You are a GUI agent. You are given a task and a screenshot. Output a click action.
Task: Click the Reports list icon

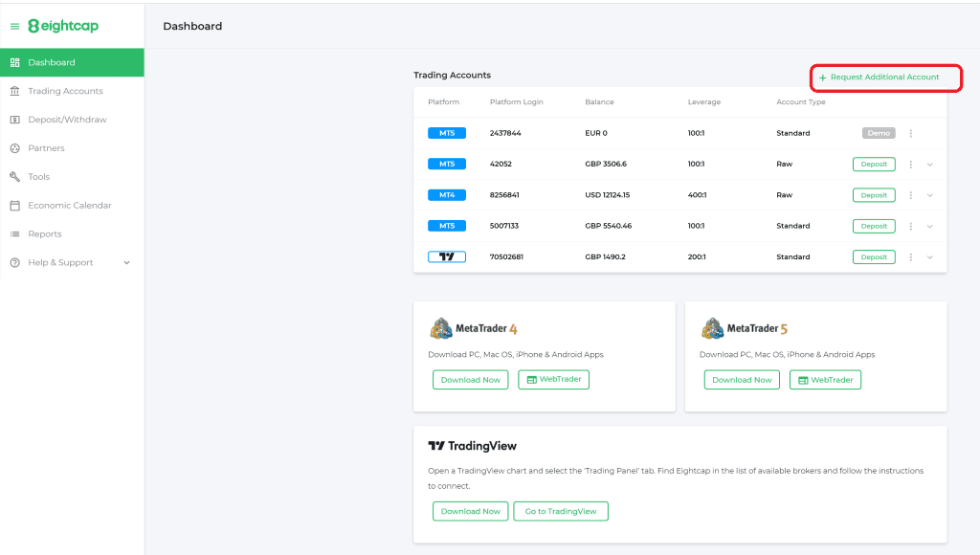pos(15,233)
